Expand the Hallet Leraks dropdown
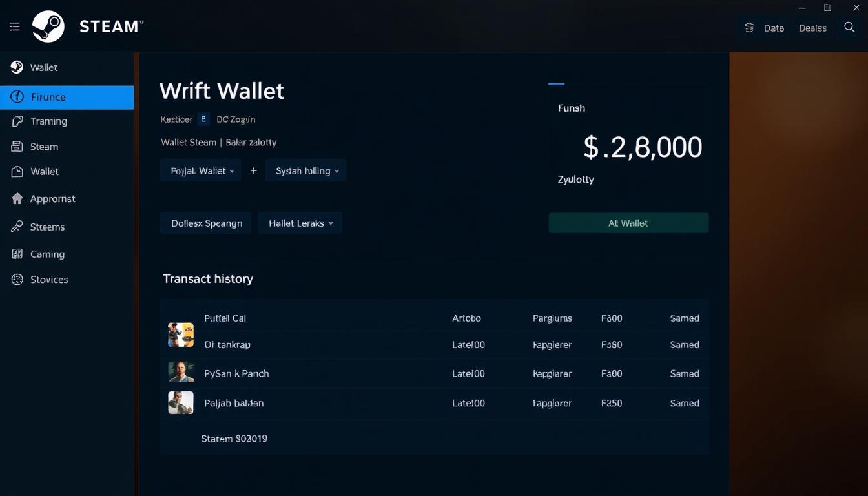Viewport: 868px width, 496px height. (300, 223)
